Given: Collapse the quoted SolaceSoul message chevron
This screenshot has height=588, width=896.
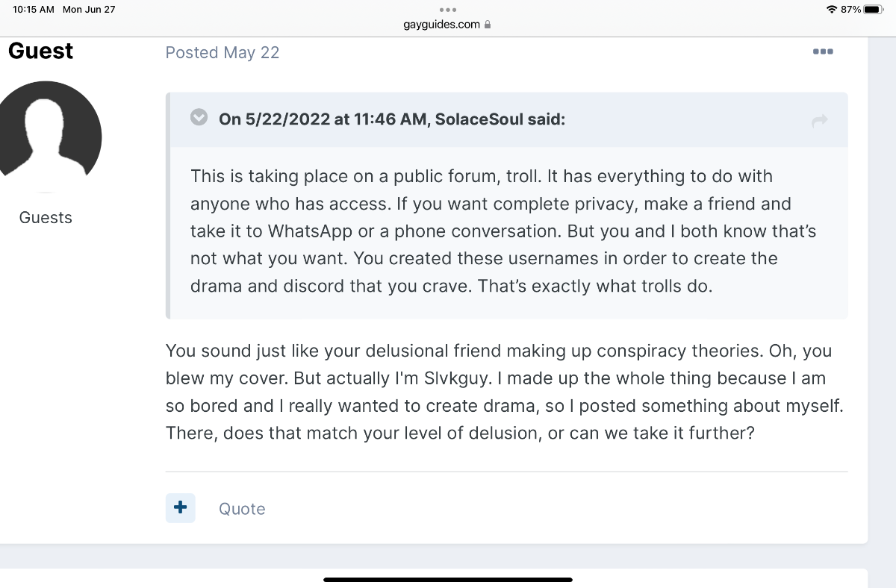Looking at the screenshot, I should (199, 118).
